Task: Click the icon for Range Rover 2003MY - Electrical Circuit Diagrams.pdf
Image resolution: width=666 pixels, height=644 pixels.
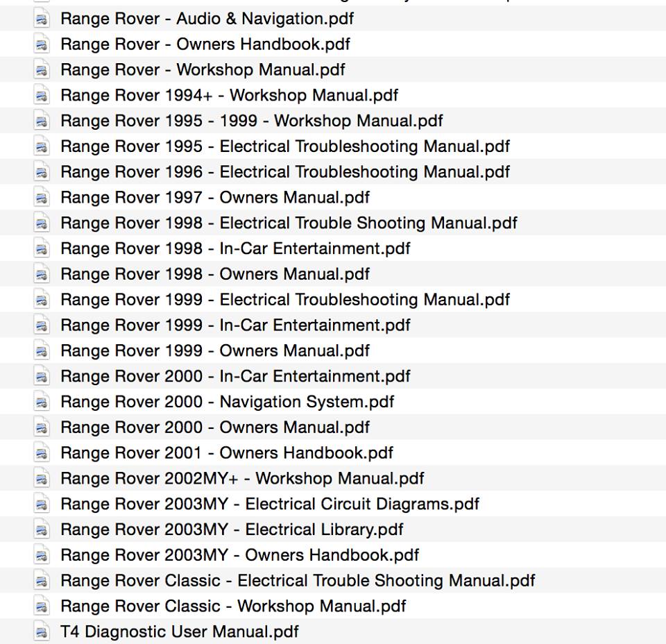Action: point(42,504)
